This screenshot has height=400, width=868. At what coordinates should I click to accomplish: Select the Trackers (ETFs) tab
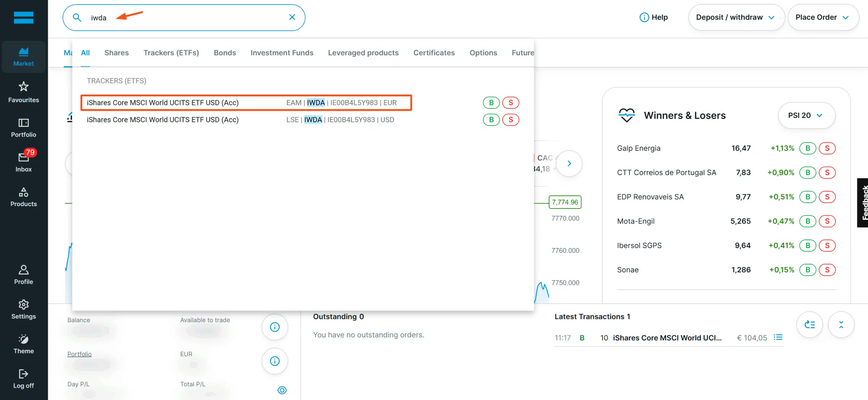point(171,53)
